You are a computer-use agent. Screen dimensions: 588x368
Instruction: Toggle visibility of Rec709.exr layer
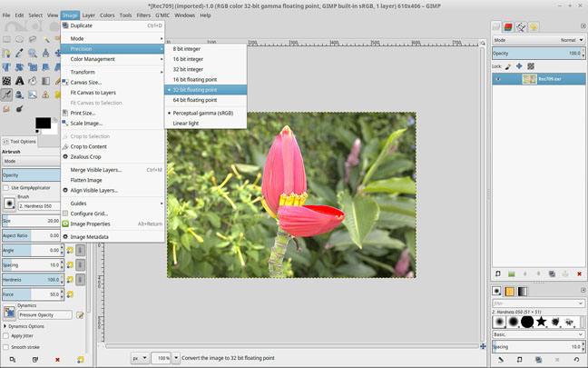498,79
